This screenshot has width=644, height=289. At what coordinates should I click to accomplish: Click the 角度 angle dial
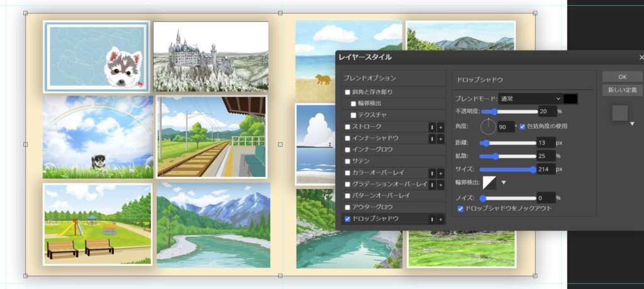pos(488,126)
